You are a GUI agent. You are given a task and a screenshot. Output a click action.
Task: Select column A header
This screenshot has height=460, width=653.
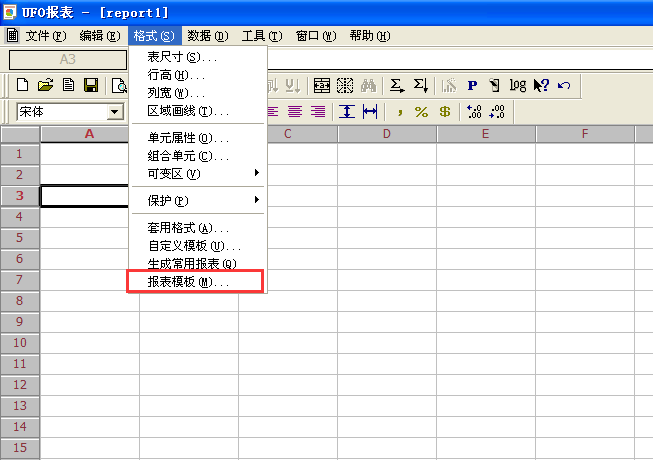coord(90,134)
